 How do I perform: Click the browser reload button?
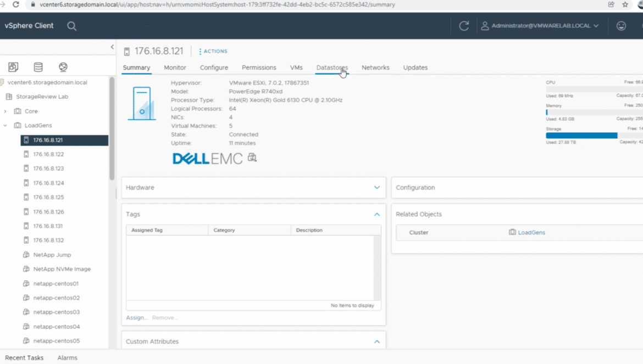coord(16,4)
